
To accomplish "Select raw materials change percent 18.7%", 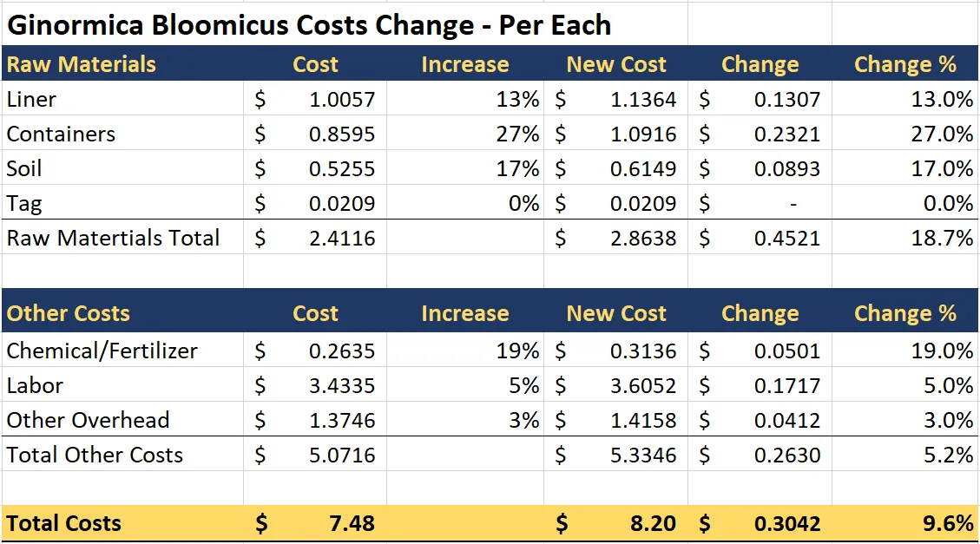I will pos(942,238).
